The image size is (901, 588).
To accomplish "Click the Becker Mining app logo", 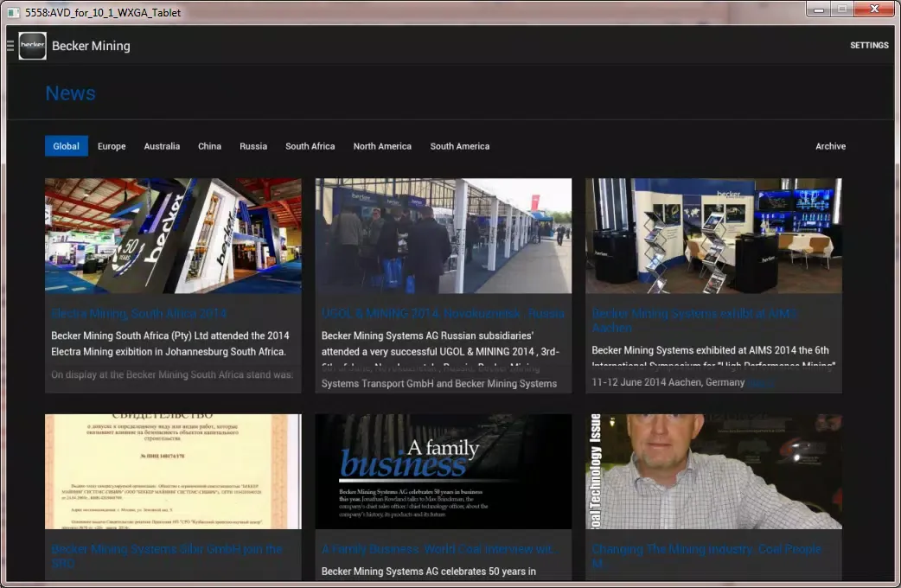I will pyautogui.click(x=33, y=46).
